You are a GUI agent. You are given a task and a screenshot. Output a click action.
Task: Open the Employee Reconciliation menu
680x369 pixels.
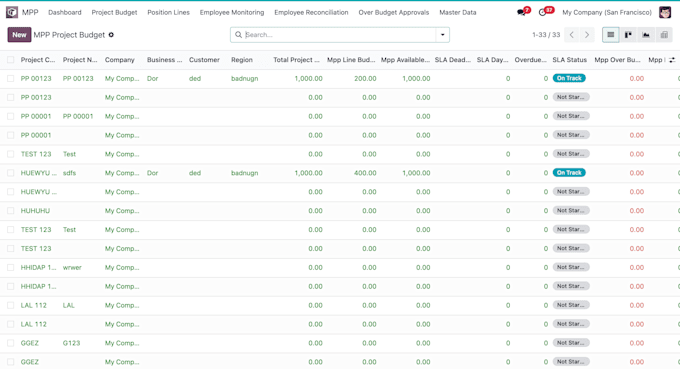pos(311,13)
